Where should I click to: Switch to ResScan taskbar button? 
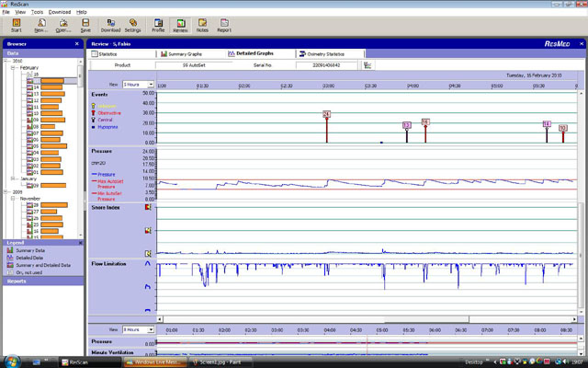point(90,362)
